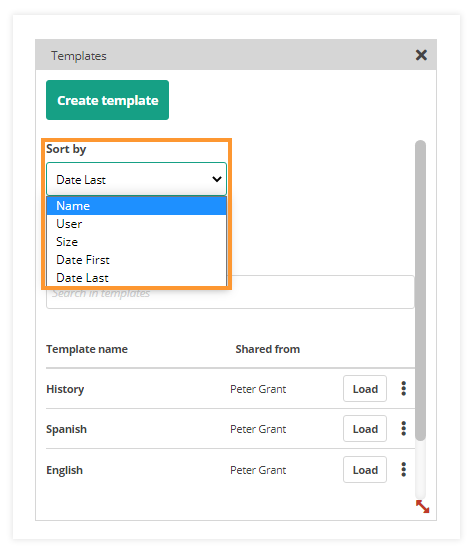Viewport: 473px width, 554px height.
Task: Click Peter Grant in the Spanish row
Action: 258,429
